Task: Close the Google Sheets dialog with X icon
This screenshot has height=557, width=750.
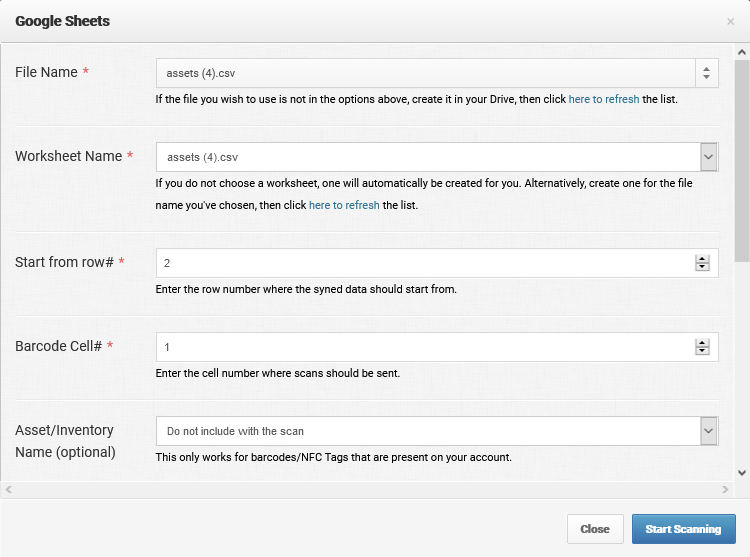Action: pyautogui.click(x=730, y=22)
